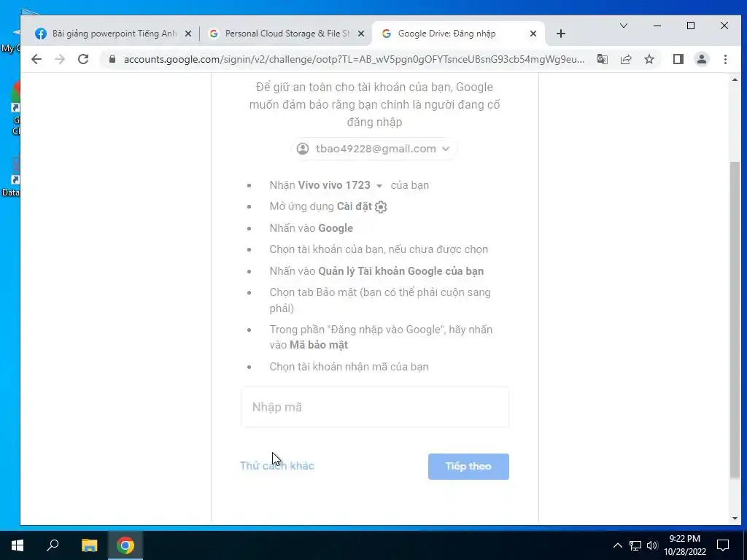Click the scrollbar down arrow

(x=734, y=518)
